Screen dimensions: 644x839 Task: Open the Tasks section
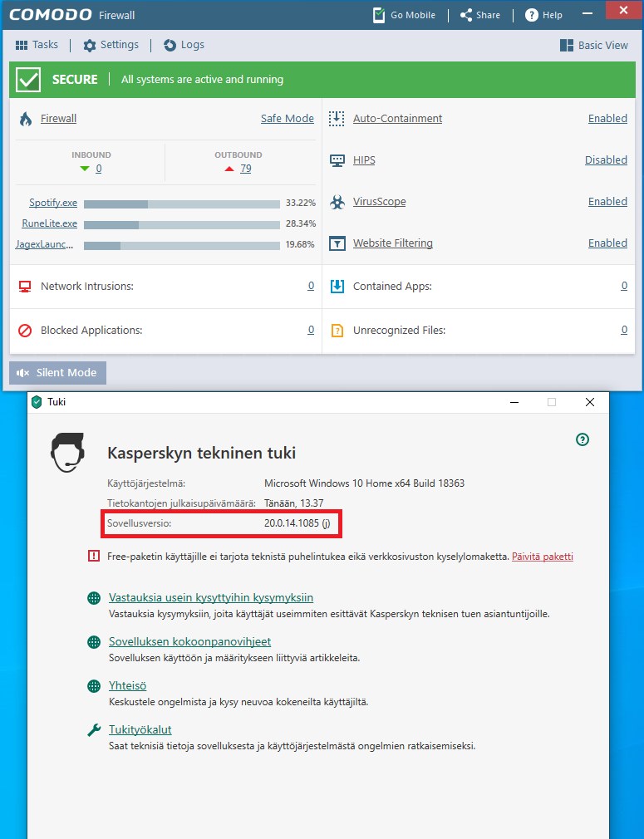[37, 45]
